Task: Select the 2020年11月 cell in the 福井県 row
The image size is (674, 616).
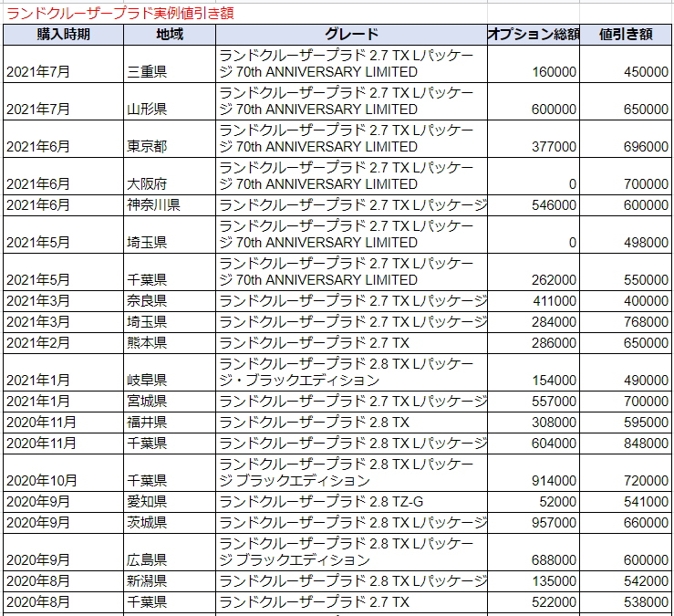Action: pos(64,423)
